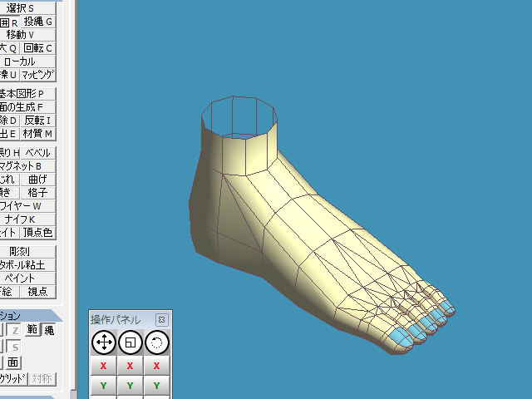
Task: Click the move handle icon in 操作パネル
Action: 104,342
